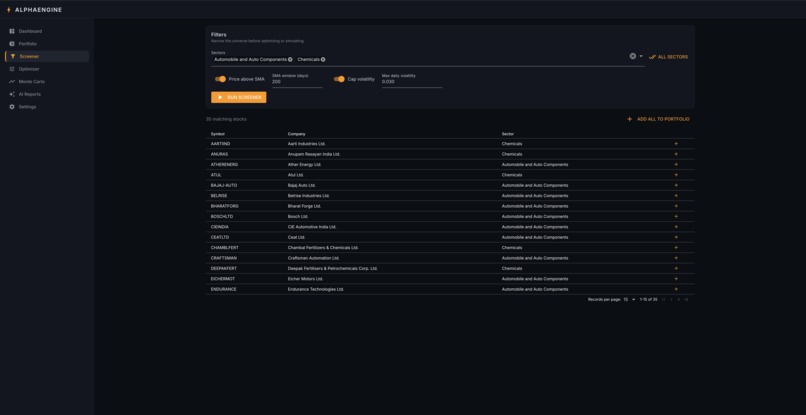Click Ather Energy Ltd. company name
806x415 pixels.
(x=304, y=165)
